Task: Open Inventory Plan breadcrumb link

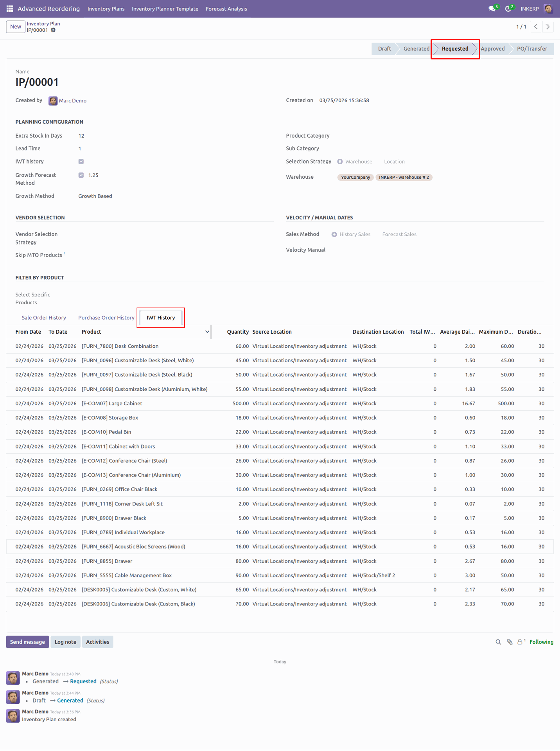Action: tap(43, 23)
